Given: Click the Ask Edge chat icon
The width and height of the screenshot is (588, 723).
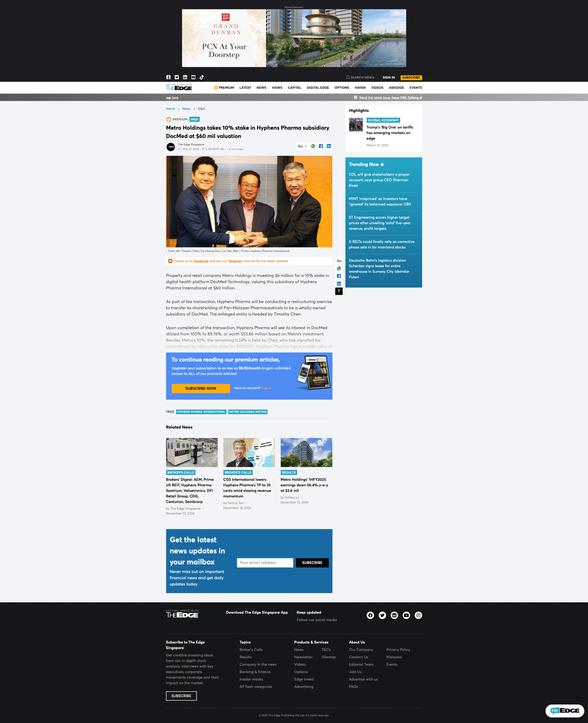Looking at the screenshot, I should [x=564, y=711].
